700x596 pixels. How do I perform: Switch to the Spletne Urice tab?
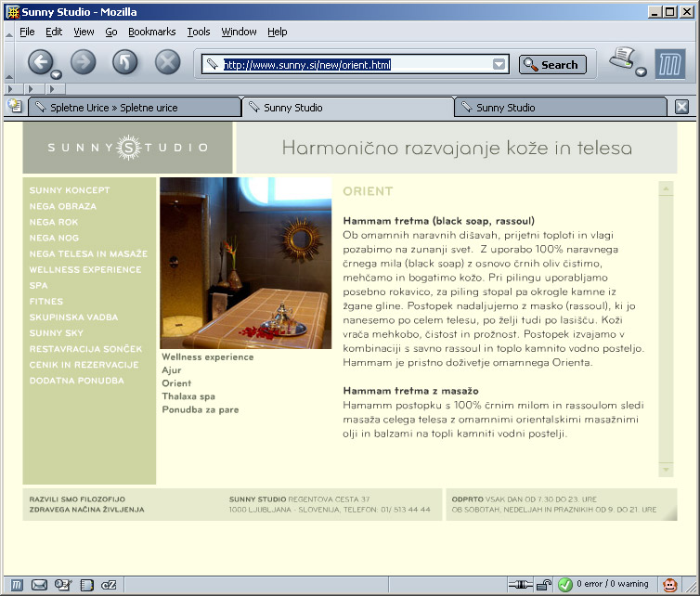(x=134, y=108)
